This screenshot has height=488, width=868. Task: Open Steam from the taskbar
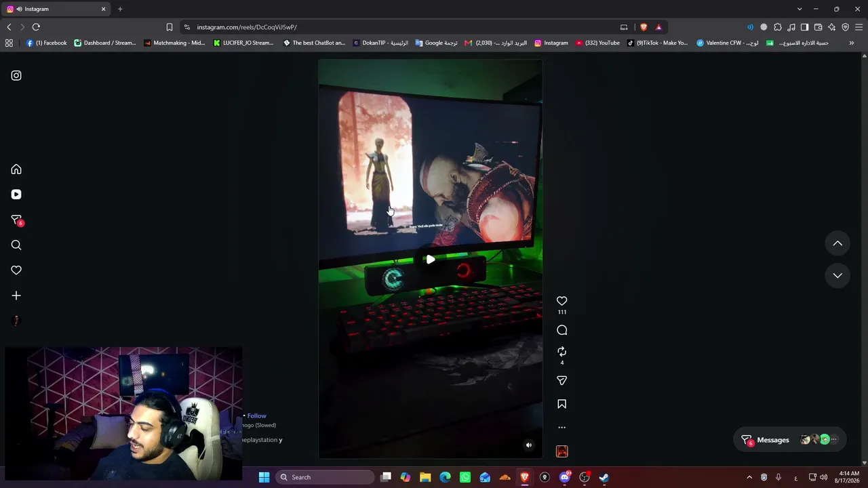(x=604, y=477)
